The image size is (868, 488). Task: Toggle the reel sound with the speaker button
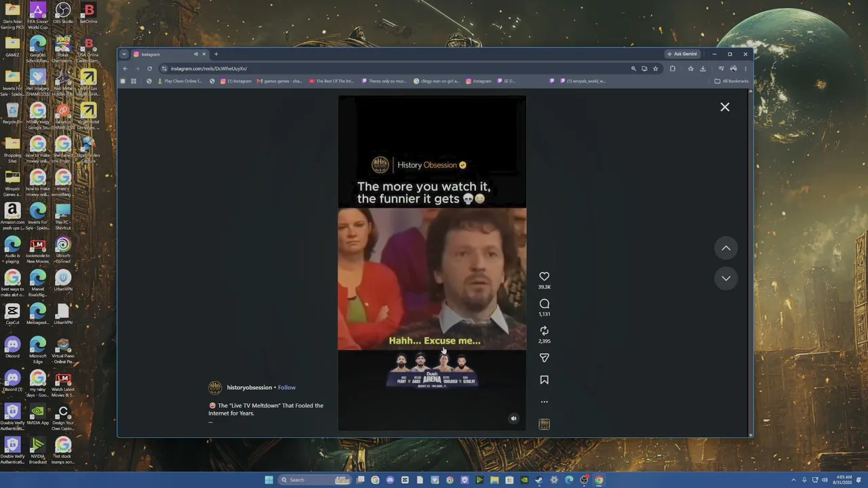(513, 418)
